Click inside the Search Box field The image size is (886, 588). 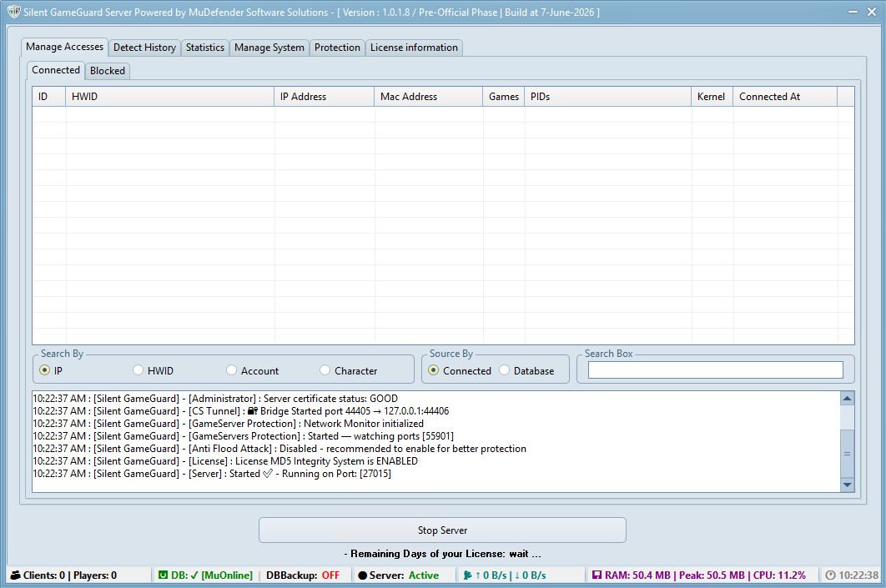pyautogui.click(x=715, y=370)
